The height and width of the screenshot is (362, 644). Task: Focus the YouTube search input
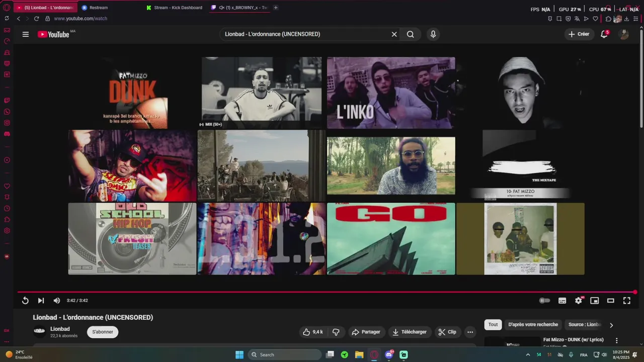pyautogui.click(x=304, y=34)
